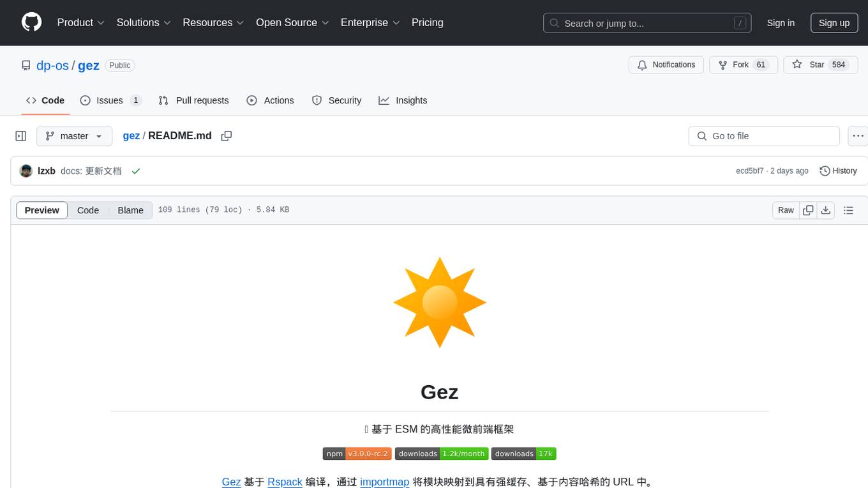Open the README outline list
This screenshot has height=488, width=868.
click(x=848, y=210)
